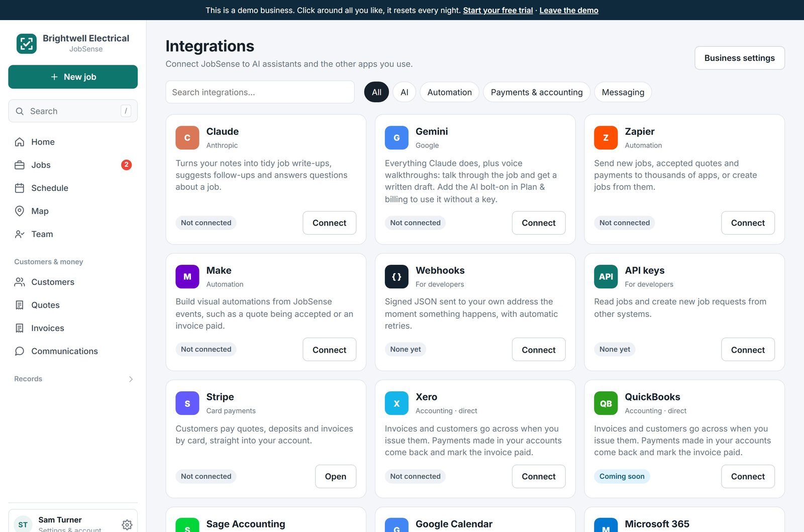Show Messaging integrations
Screen dimensions: 804x532
point(623,92)
